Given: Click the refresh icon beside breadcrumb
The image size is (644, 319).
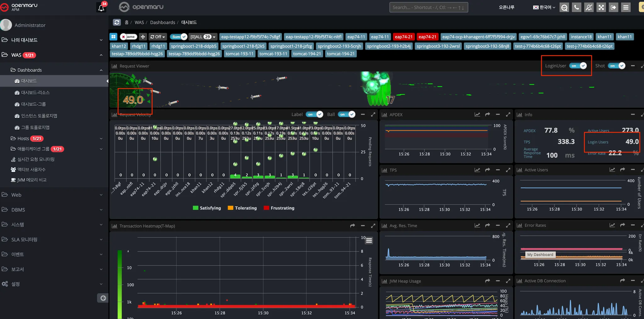Looking at the screenshot, I should click(117, 22).
